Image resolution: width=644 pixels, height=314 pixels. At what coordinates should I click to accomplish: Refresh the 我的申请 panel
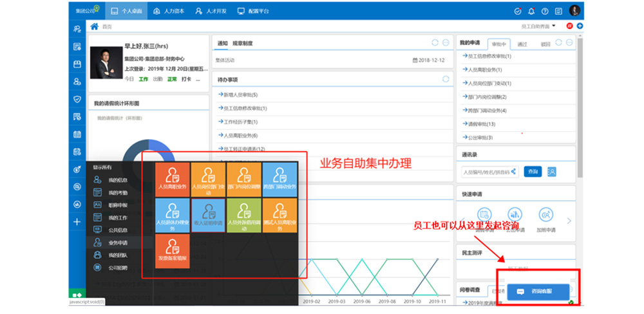(x=559, y=42)
